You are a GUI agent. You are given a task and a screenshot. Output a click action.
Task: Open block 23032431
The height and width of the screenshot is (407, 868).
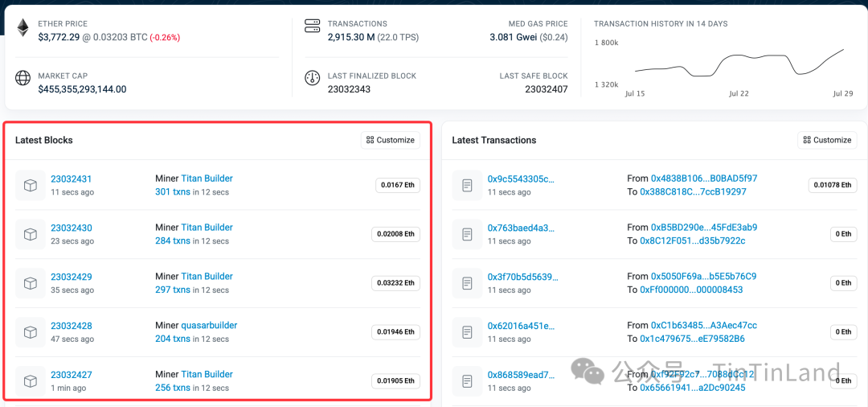(x=72, y=179)
